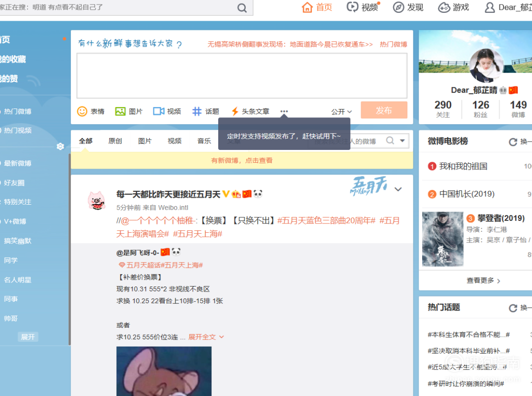Screen dimensions: 532x396
Task: Write a 头条文章 headline article
Action: pos(250,111)
